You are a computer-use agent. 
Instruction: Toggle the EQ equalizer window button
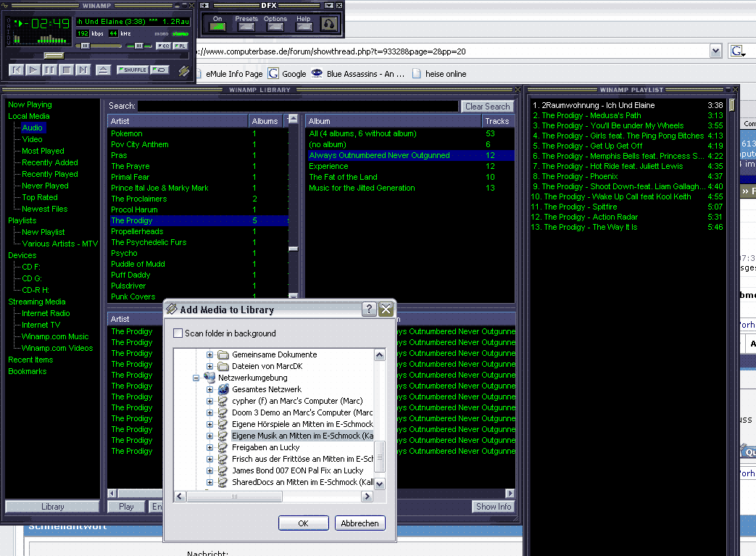[163, 46]
